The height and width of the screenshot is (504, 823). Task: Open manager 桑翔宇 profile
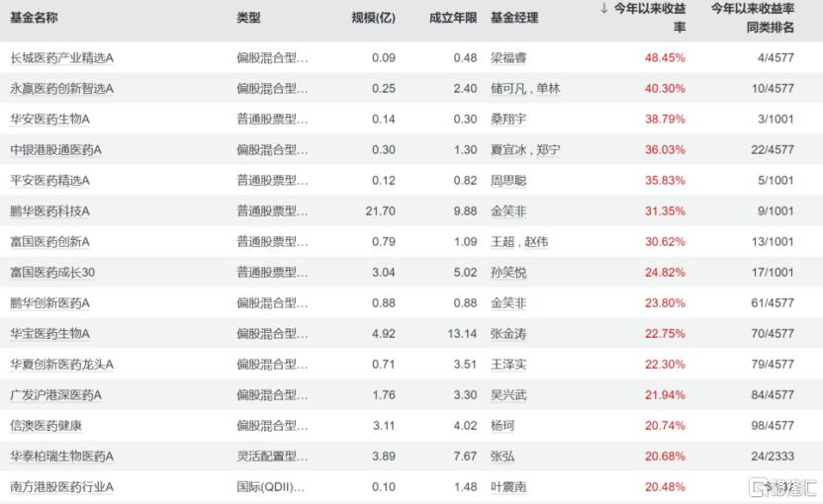(x=508, y=119)
